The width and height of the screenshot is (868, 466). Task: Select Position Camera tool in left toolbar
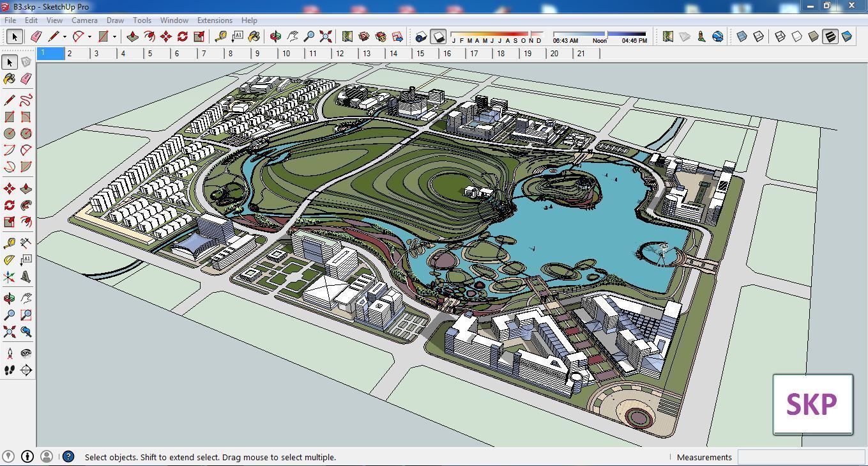click(x=10, y=353)
